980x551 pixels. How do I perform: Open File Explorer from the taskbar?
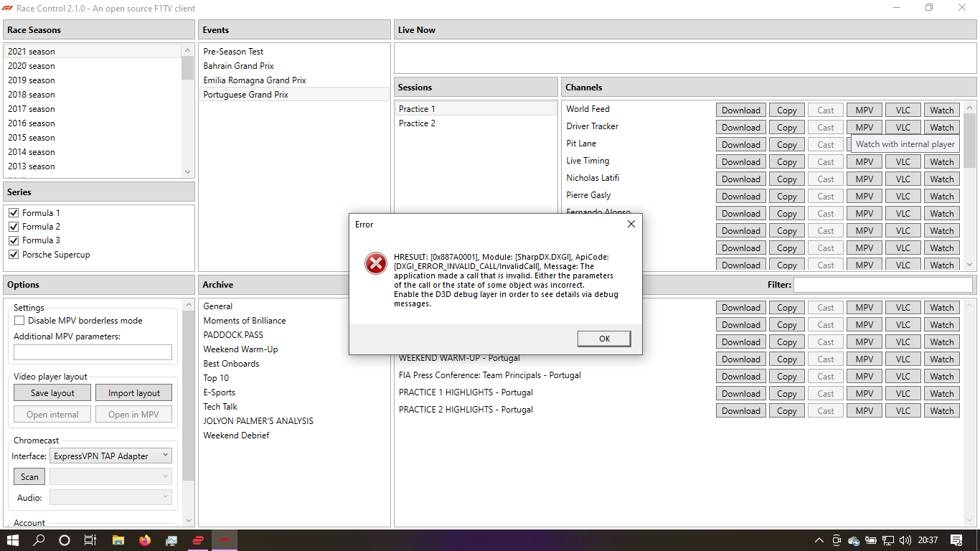(x=118, y=540)
